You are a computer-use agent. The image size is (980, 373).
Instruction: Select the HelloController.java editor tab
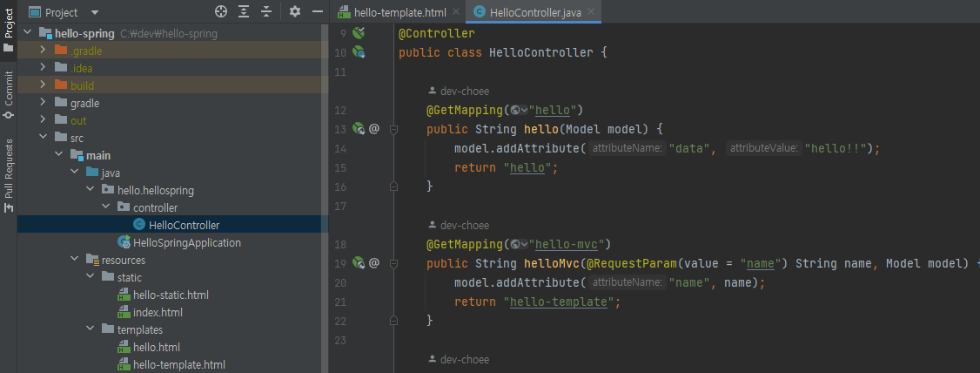click(x=532, y=12)
